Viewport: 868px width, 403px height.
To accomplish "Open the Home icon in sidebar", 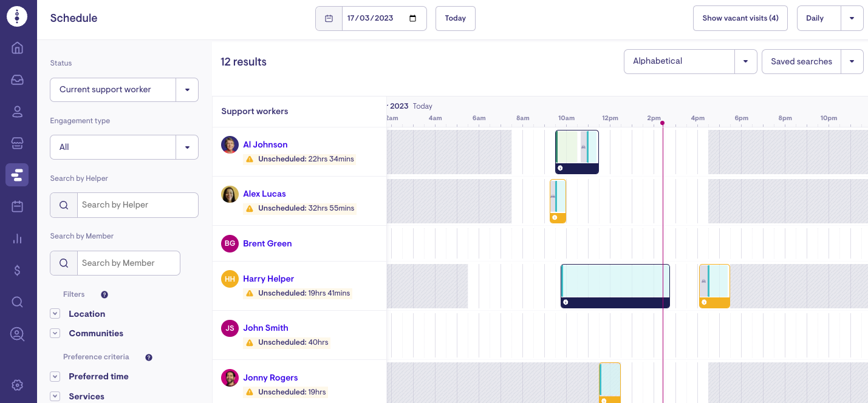I will pyautogui.click(x=17, y=48).
